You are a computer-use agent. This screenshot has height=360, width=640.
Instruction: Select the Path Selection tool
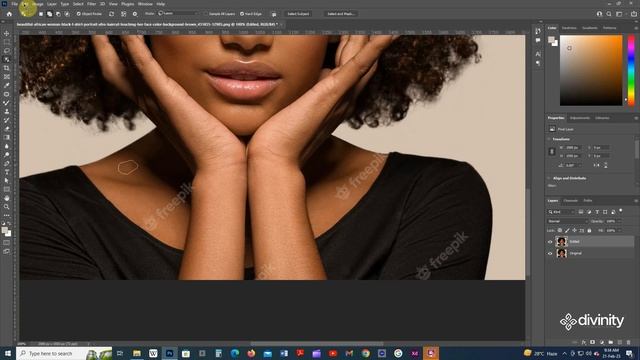tap(7, 181)
